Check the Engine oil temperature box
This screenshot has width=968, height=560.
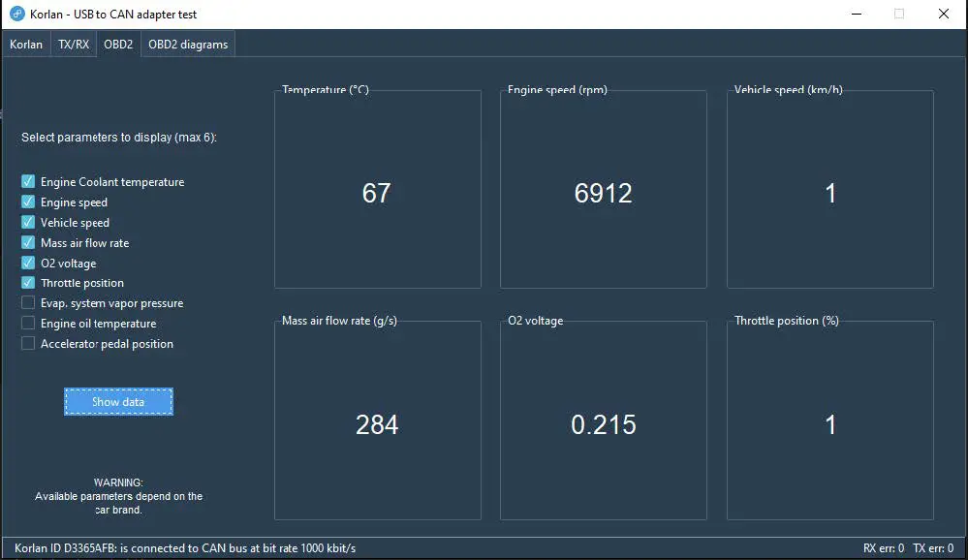tap(28, 324)
